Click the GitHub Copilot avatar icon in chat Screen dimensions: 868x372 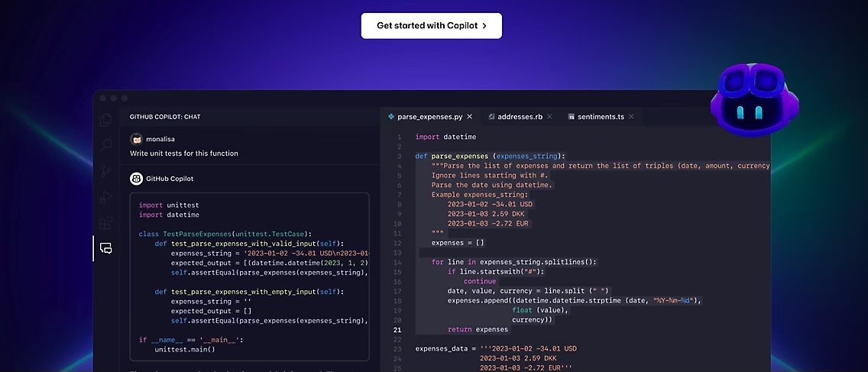pos(136,179)
